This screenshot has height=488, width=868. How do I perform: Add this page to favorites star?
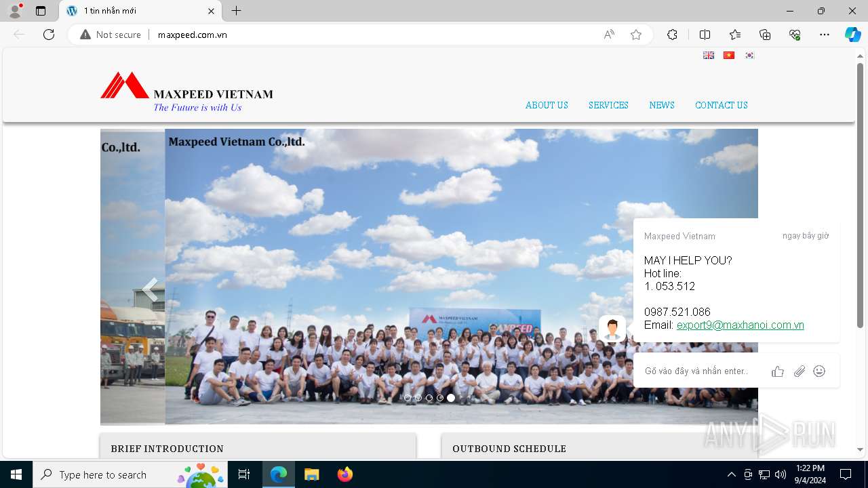[636, 35]
